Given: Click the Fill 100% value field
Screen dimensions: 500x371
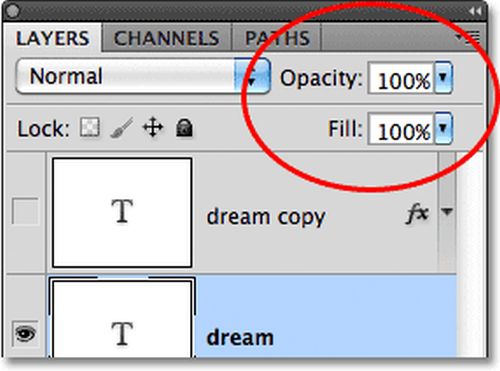Looking at the screenshot, I should tap(401, 128).
